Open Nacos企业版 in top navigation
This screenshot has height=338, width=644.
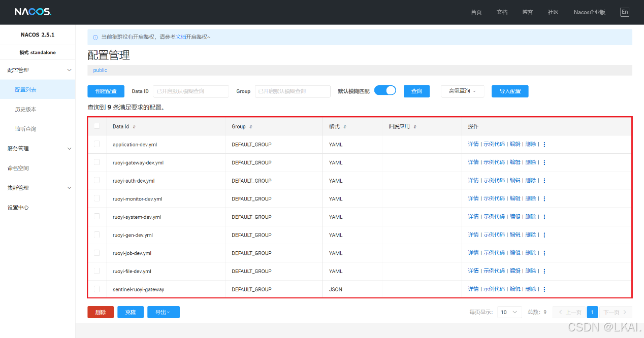[590, 12]
